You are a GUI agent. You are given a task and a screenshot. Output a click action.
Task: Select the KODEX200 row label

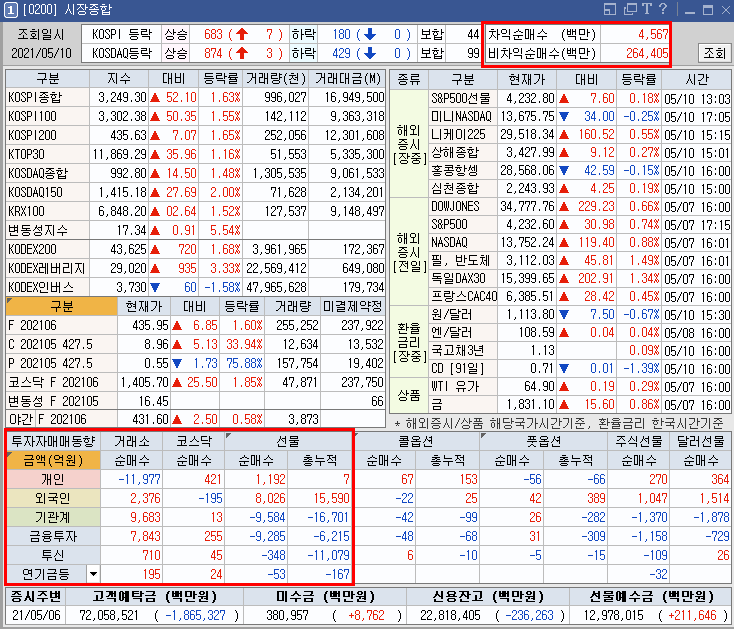point(47,249)
